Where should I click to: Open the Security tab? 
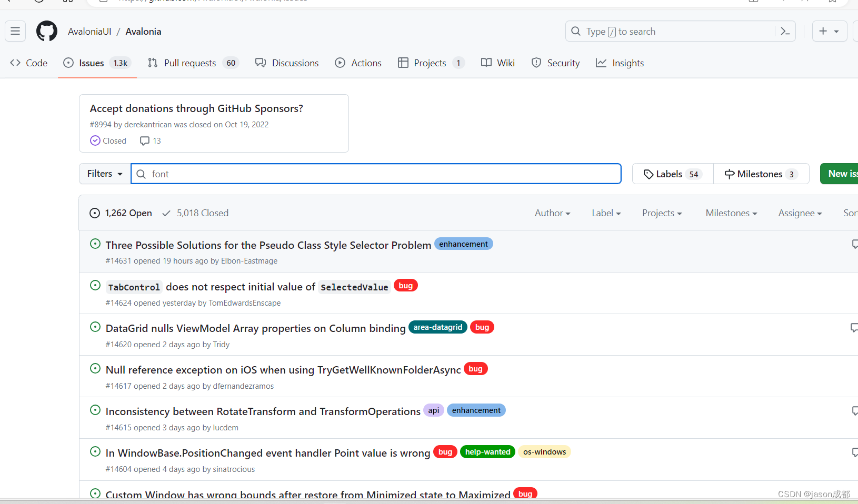(556, 63)
